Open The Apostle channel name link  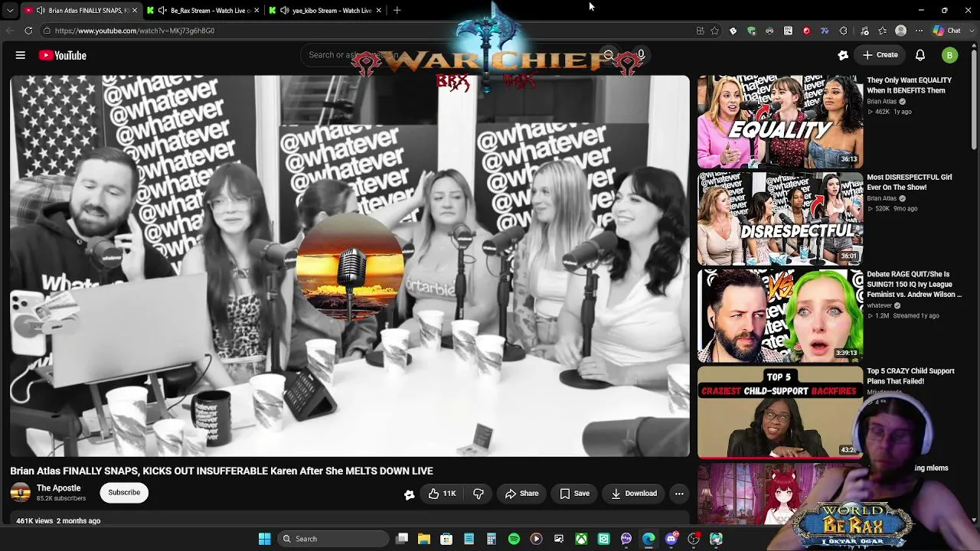click(x=58, y=488)
